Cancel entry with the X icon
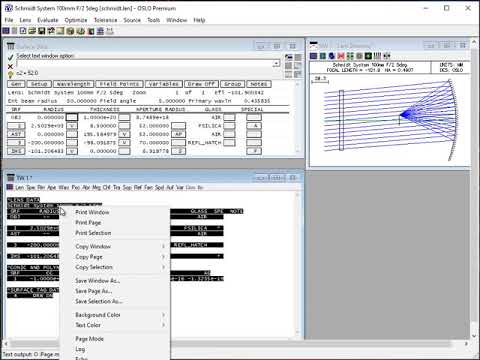This screenshot has width=480, height=360. 10,66
